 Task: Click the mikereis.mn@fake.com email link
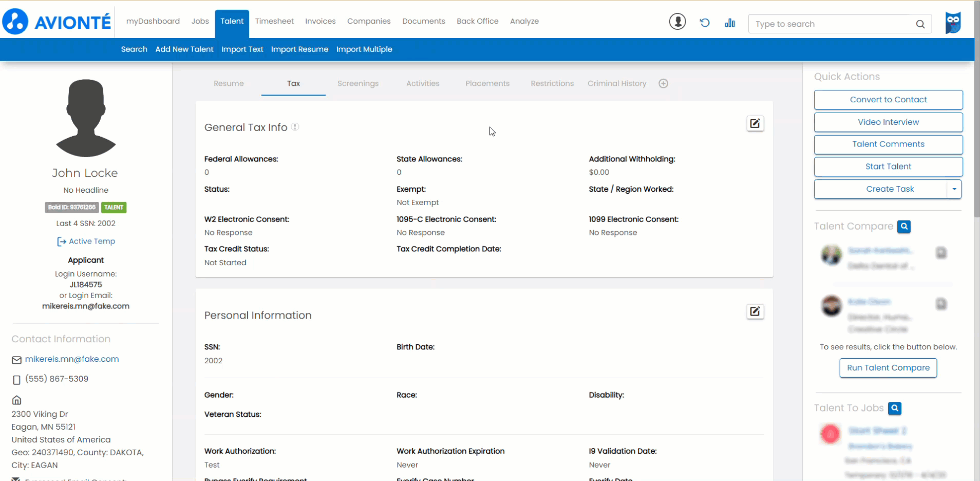coord(72,359)
